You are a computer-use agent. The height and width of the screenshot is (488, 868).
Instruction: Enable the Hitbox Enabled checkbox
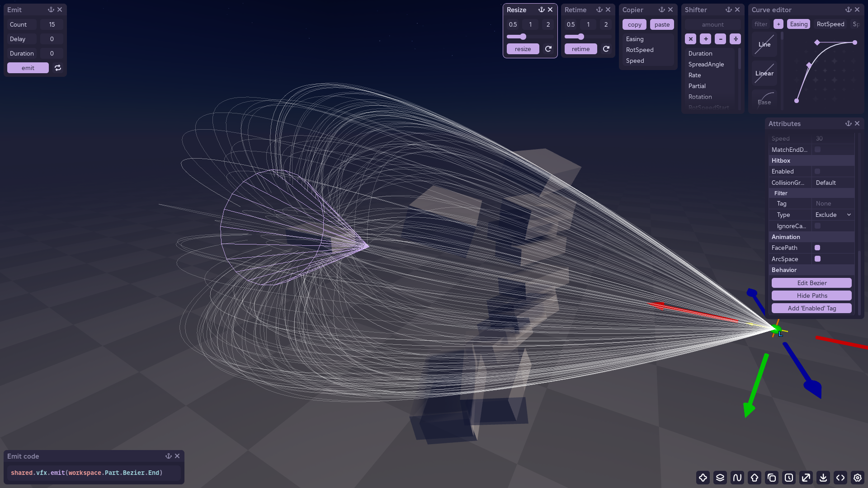[817, 171]
